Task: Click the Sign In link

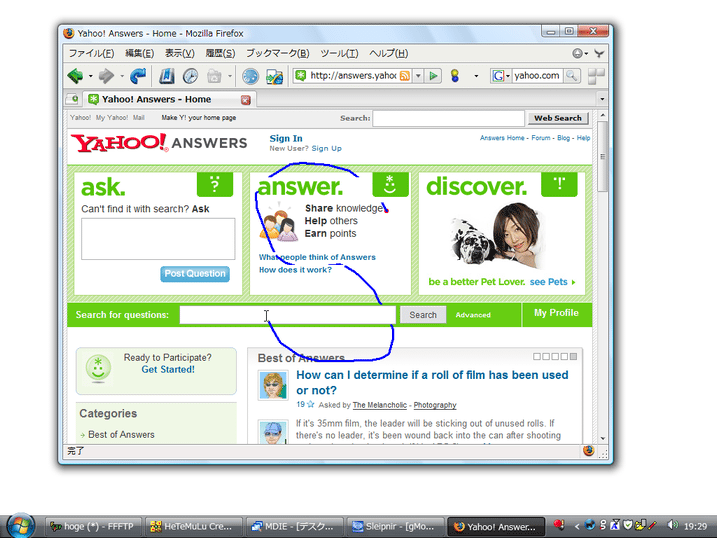Action: click(x=286, y=138)
